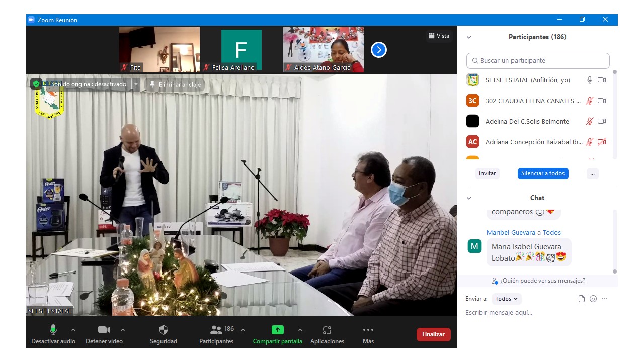Open the Vista layout menu
This screenshot has height=362, width=644.
tap(439, 36)
